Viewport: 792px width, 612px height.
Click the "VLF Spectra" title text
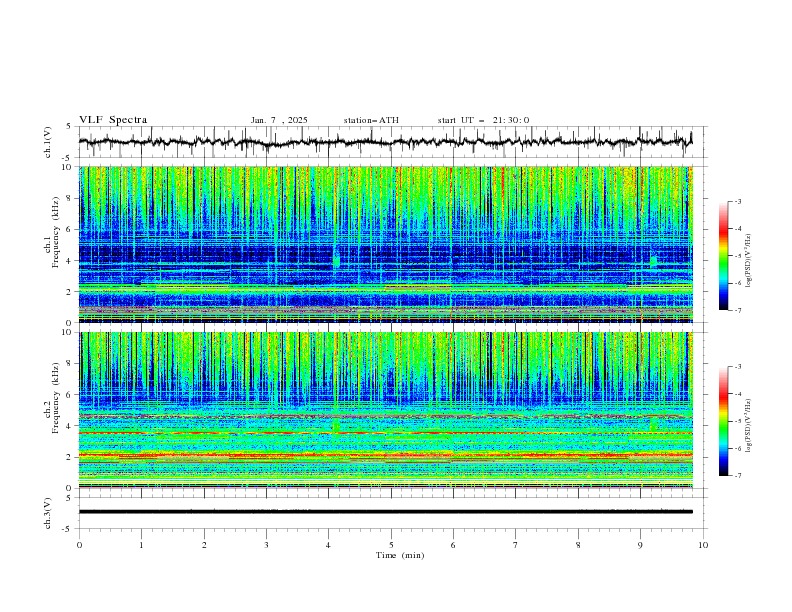113,120
